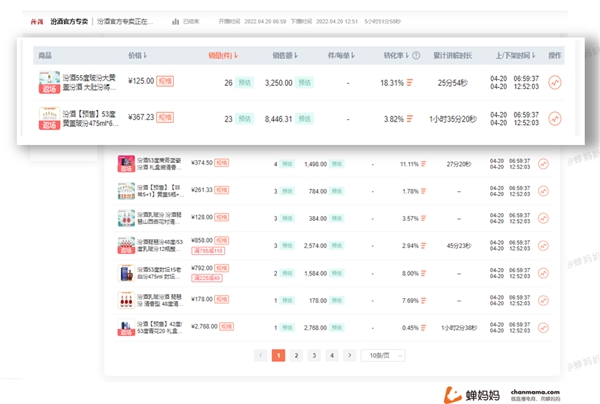The image size is (600, 404).
Task: Click the bars icon next to 18.31%
Action: click(410, 82)
